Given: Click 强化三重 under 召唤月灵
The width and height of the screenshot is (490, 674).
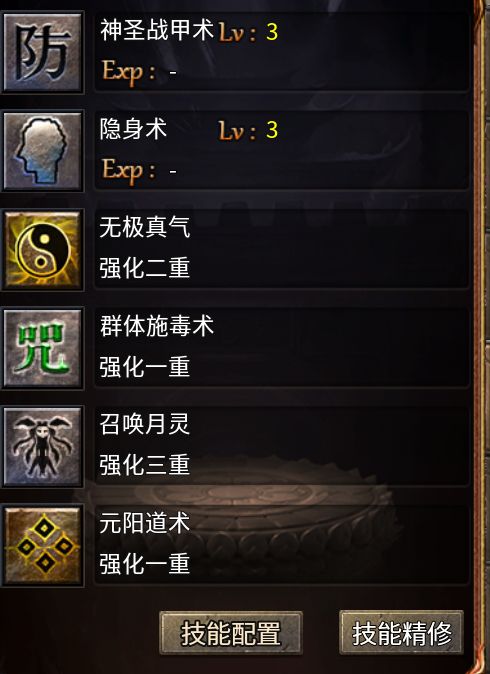Looking at the screenshot, I should [144, 466].
